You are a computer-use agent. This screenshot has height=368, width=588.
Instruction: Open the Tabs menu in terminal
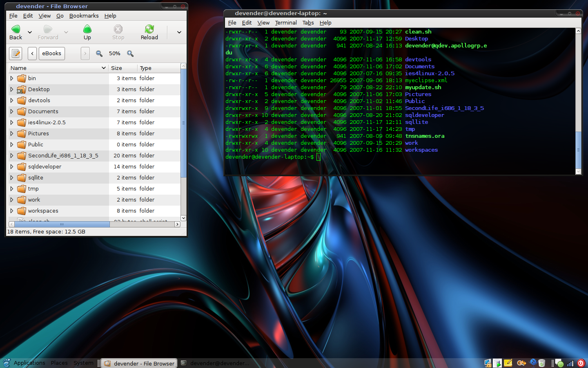tap(308, 22)
